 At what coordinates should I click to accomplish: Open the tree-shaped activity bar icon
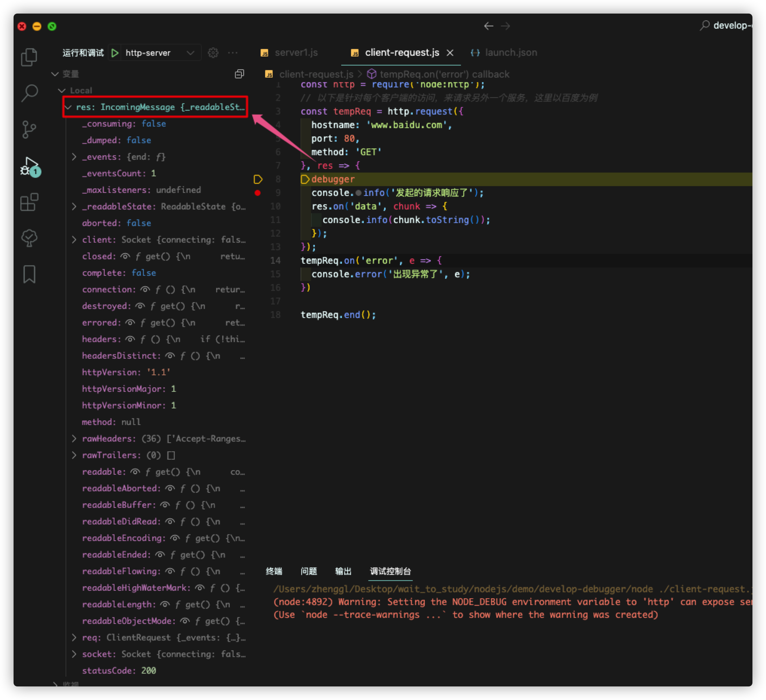tap(29, 238)
